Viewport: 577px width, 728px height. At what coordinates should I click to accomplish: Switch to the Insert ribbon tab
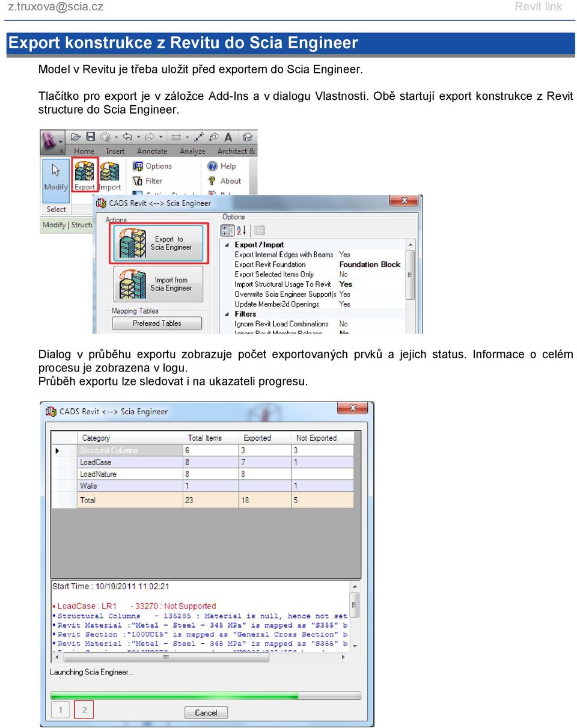tap(115, 151)
